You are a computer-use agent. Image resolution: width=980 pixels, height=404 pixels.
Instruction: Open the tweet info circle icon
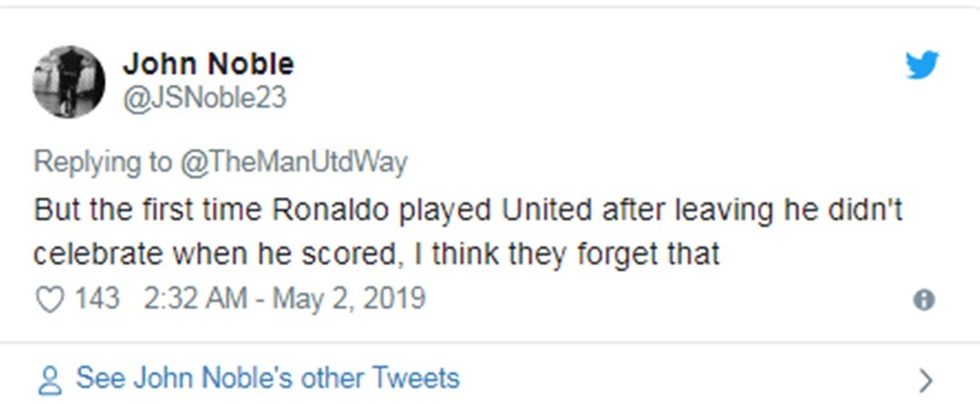923,300
